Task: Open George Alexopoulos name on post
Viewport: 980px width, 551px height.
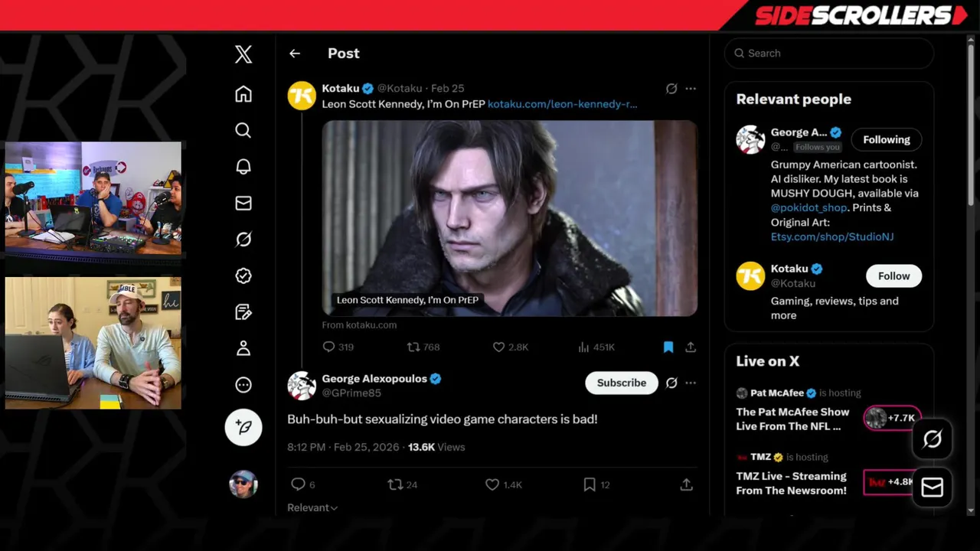Action: tap(374, 378)
